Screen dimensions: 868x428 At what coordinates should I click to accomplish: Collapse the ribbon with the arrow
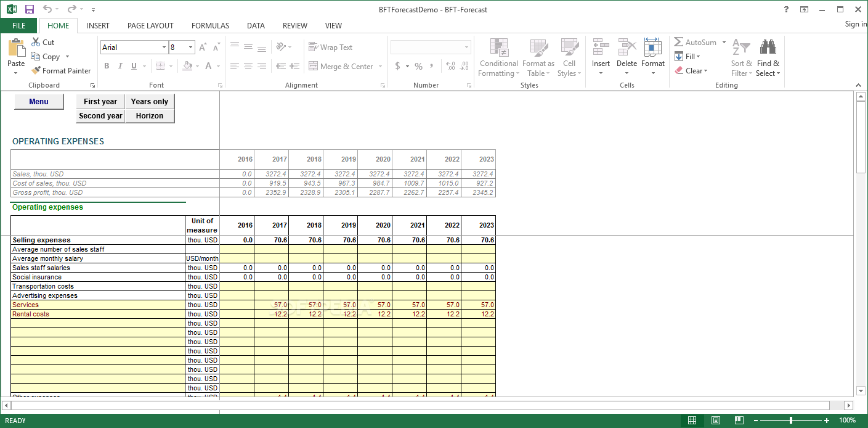(x=859, y=85)
